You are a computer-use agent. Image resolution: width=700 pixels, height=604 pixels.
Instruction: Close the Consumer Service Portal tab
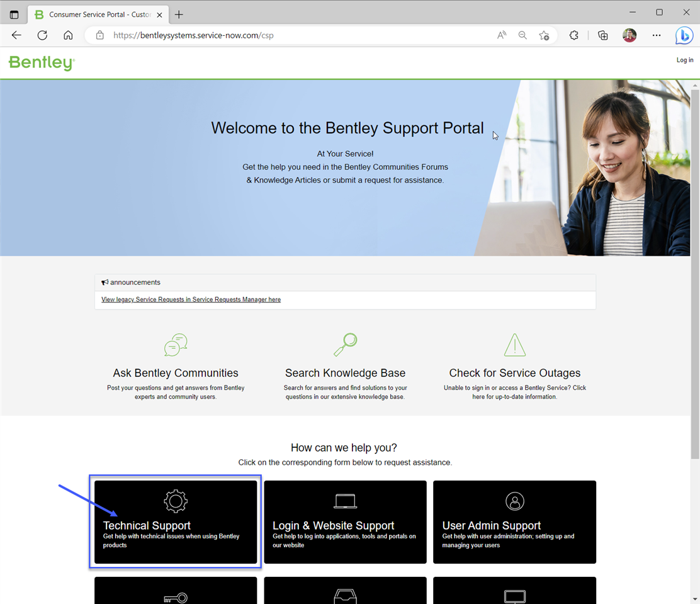coord(159,14)
